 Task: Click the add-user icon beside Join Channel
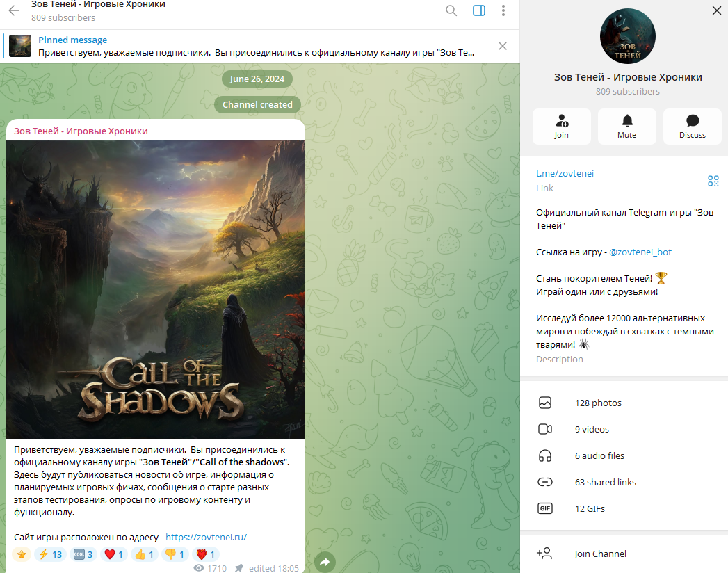point(544,553)
